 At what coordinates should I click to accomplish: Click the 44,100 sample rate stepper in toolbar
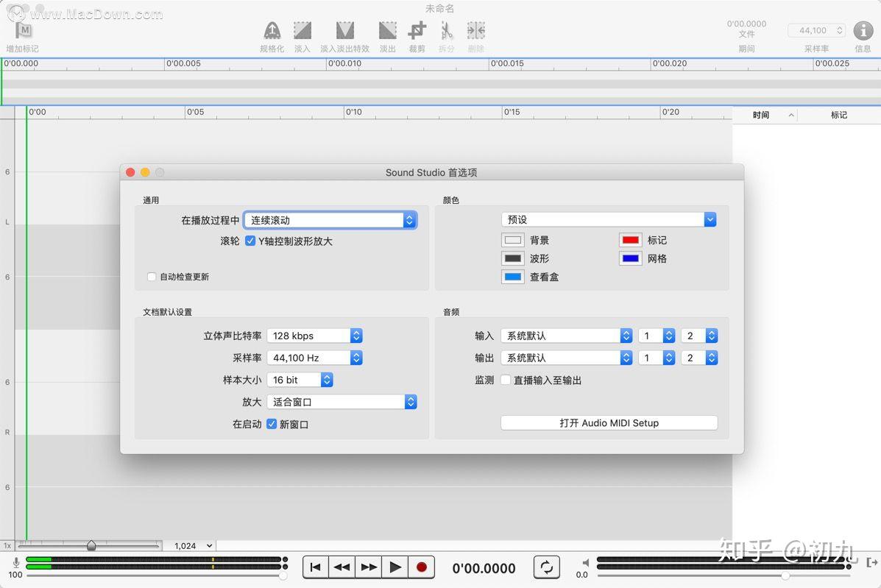pyautogui.click(x=839, y=30)
